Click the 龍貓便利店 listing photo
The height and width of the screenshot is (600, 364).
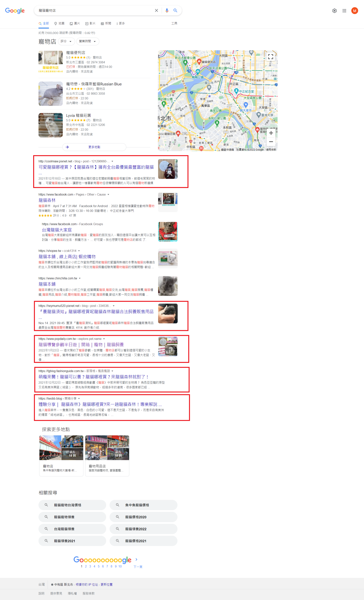tap(51, 62)
